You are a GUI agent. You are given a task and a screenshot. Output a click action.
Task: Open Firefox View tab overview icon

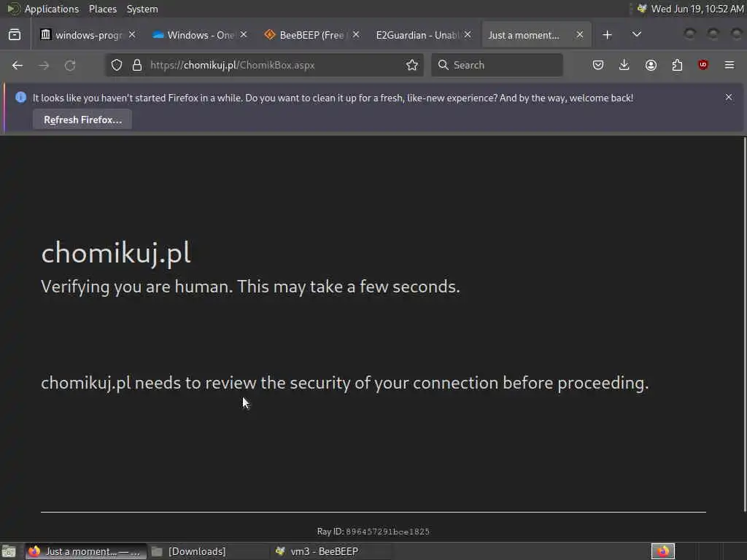pyautogui.click(x=15, y=35)
